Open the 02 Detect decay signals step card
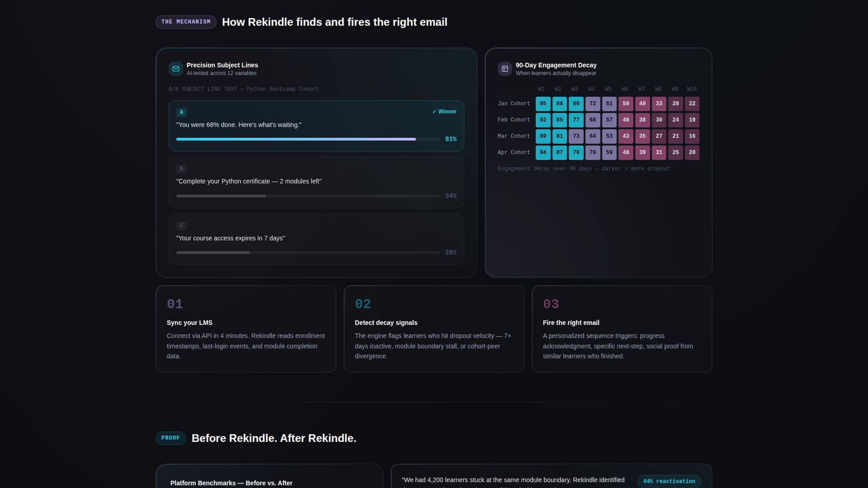 [434, 329]
